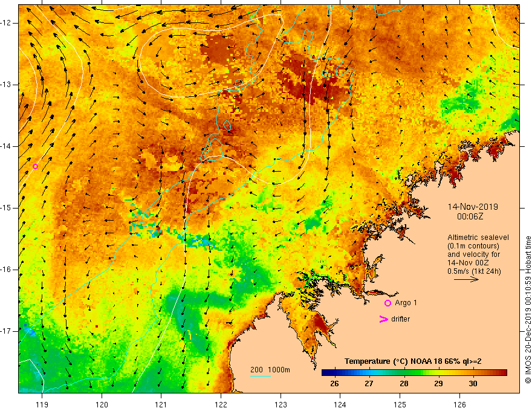Click the IMOS copyright timestamp text
Viewport: 532px width, 411px height.
(x=528, y=309)
